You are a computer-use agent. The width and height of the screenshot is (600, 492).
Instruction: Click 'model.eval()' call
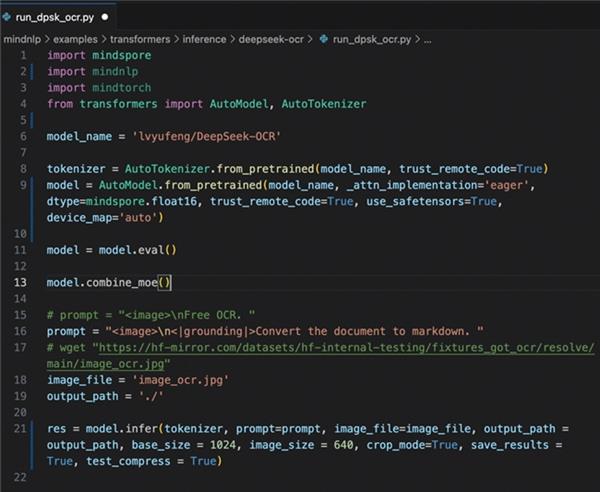point(138,250)
